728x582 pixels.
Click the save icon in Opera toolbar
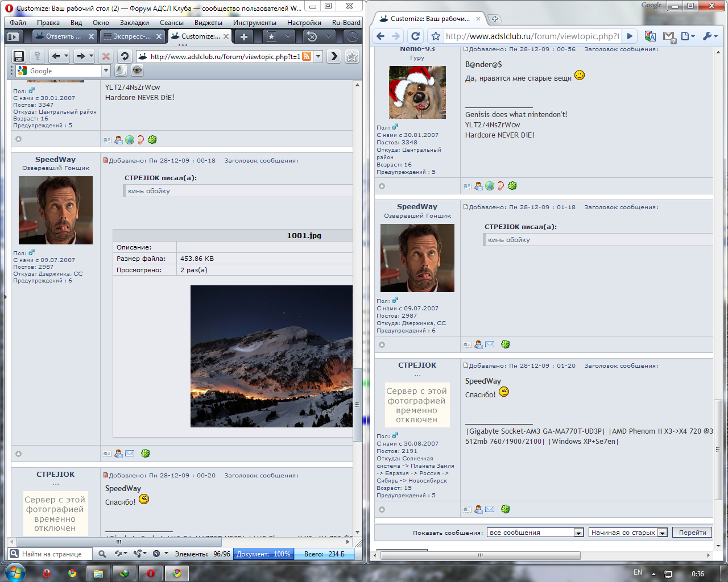tap(19, 56)
